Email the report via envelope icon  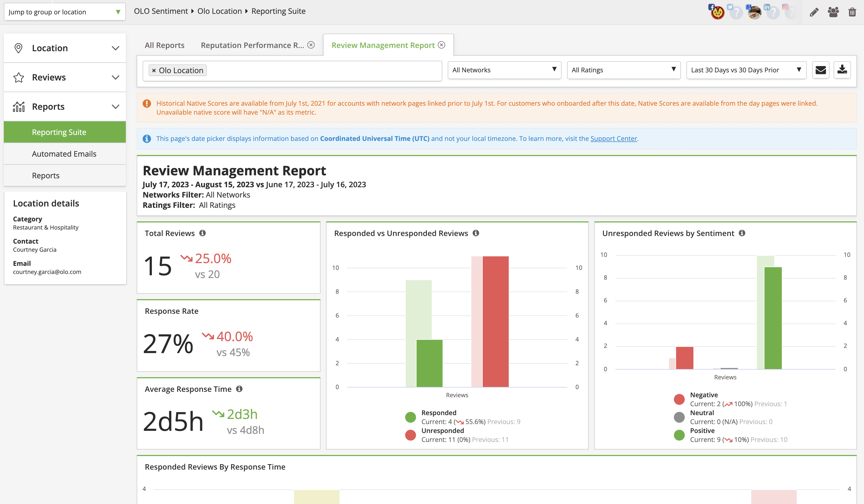tap(820, 70)
